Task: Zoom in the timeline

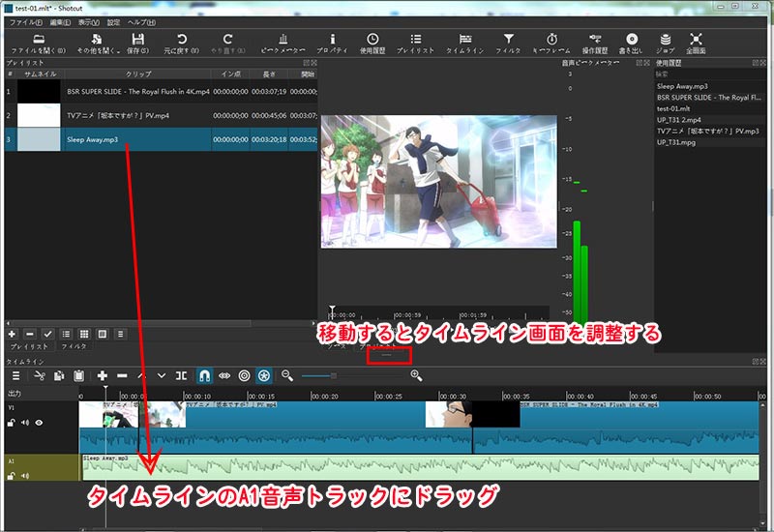Action: (416, 376)
